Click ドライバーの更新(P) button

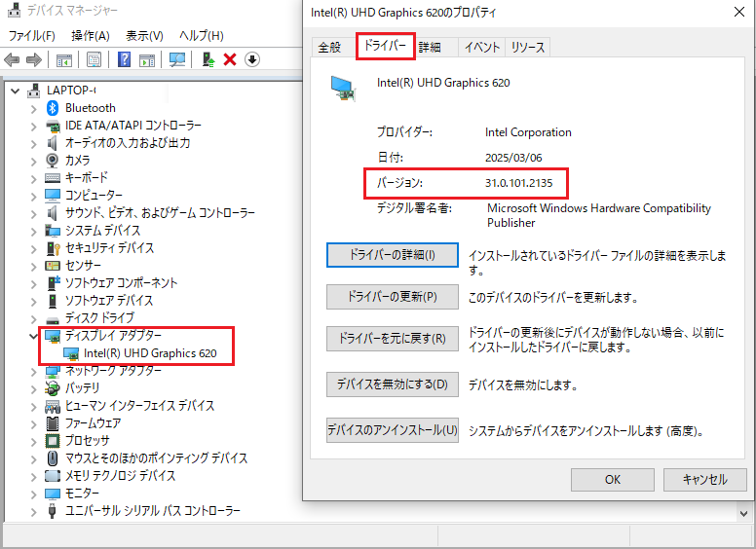[392, 297]
